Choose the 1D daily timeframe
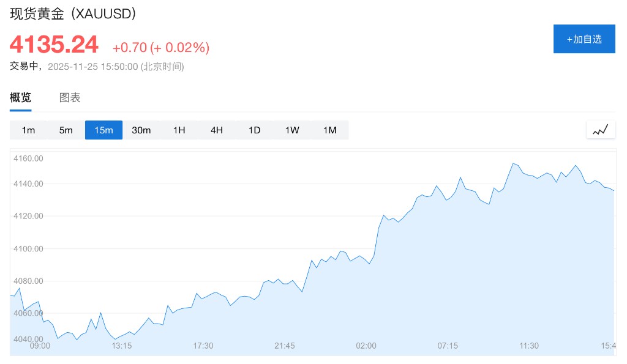This screenshot has height=364, width=627. coord(254,130)
